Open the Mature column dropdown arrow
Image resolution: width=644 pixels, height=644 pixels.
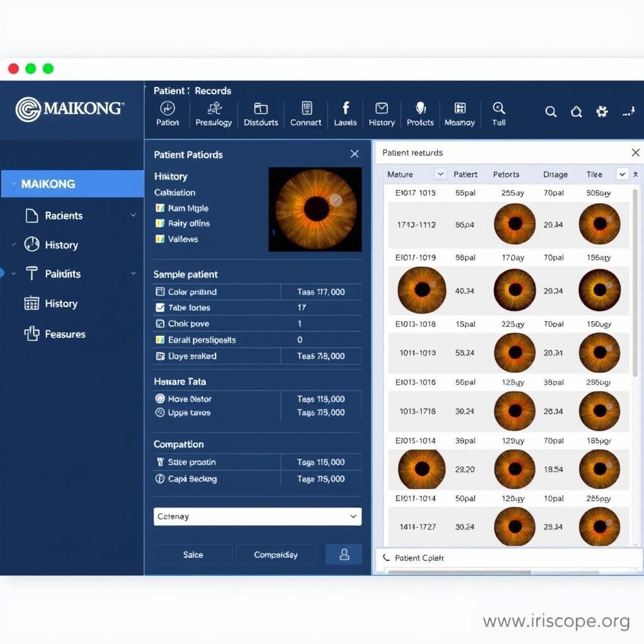[440, 174]
